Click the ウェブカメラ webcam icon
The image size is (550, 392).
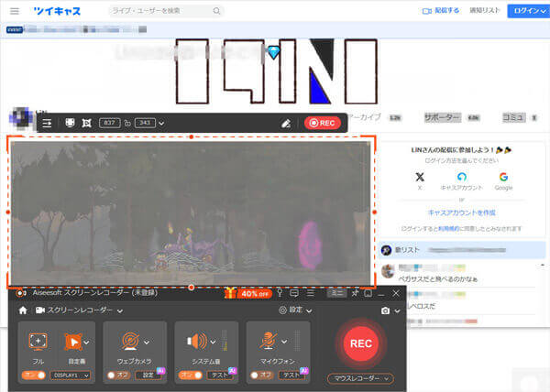point(130,341)
